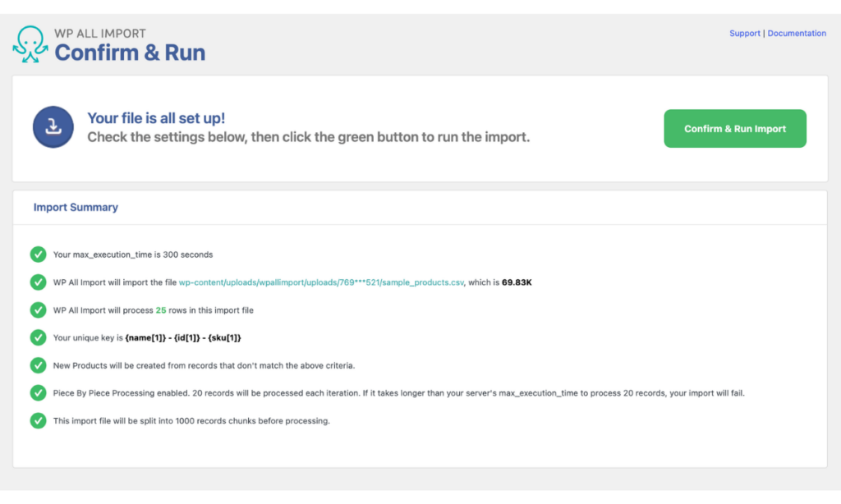Viewport: 841px width, 504px height.
Task: Click the 'Your file is all set up!' heading
Action: [x=156, y=118]
